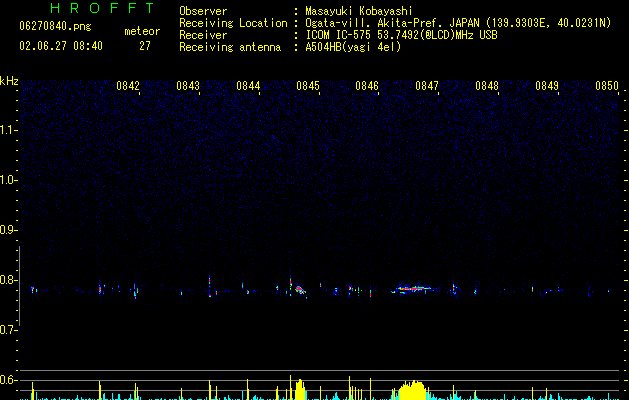Viewport: 629px width, 400px height.
Task: Click the 0.9 frequency axis label
Action: tap(9, 230)
